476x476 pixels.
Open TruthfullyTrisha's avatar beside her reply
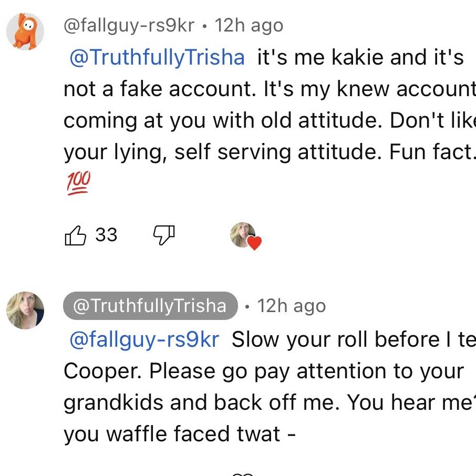point(25,311)
